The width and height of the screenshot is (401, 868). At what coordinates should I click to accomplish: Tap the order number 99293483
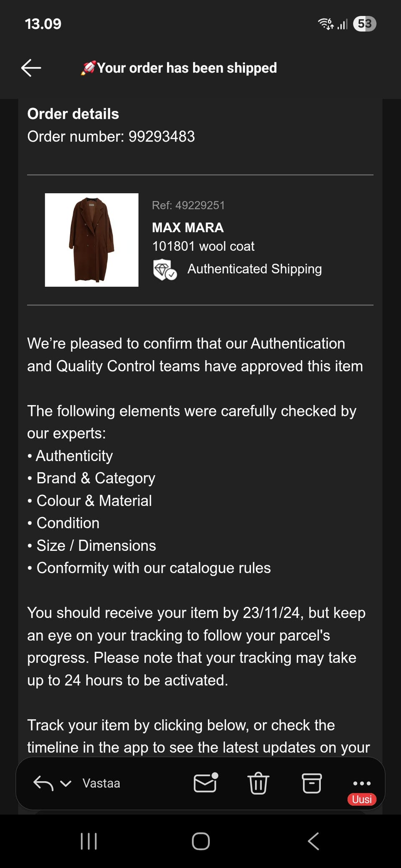click(x=161, y=136)
